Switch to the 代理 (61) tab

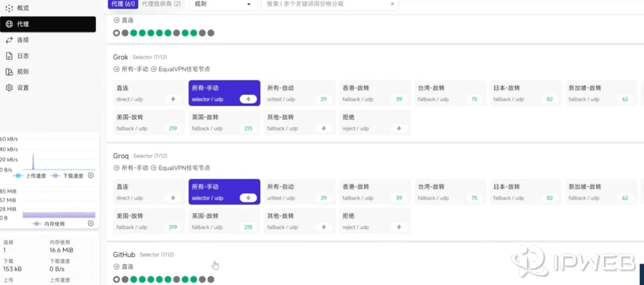[x=123, y=4]
